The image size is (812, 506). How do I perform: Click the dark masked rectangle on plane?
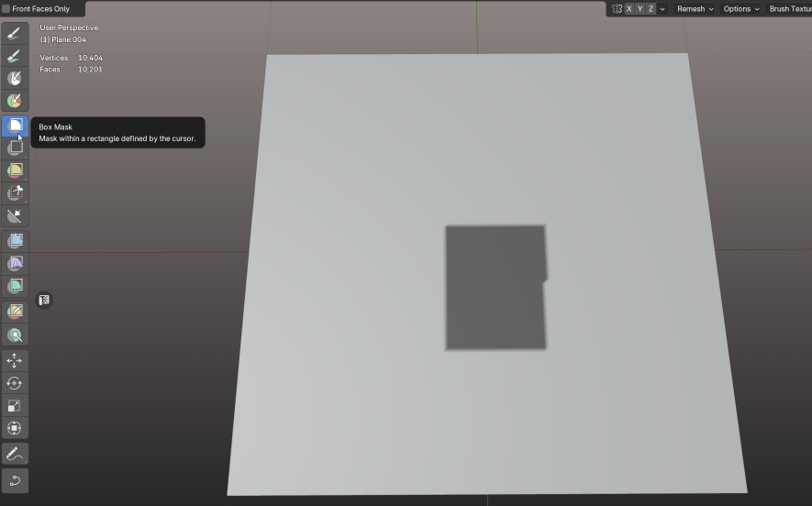(495, 288)
